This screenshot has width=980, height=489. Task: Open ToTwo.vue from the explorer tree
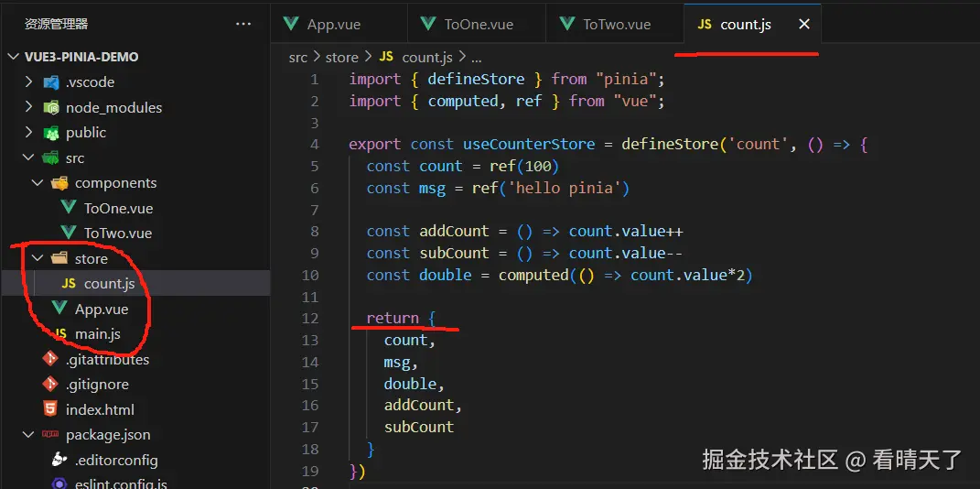(118, 234)
